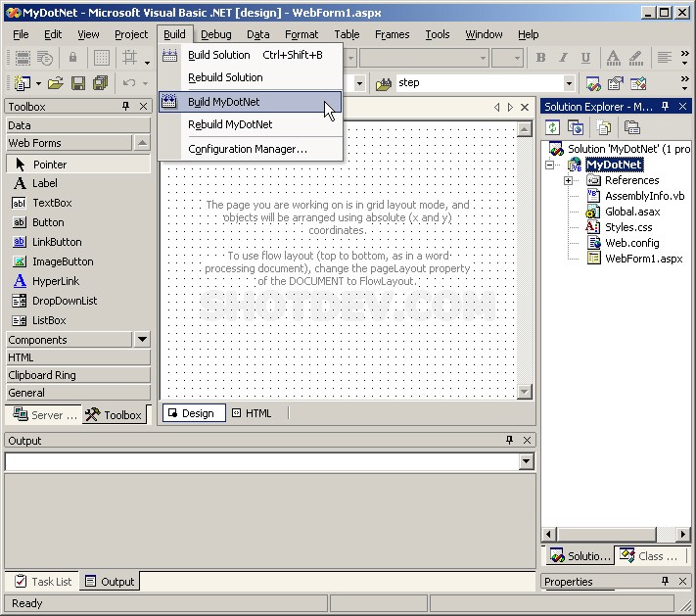The height and width of the screenshot is (616, 696).
Task: Click the New Project toolbar icon
Action: (x=23, y=83)
